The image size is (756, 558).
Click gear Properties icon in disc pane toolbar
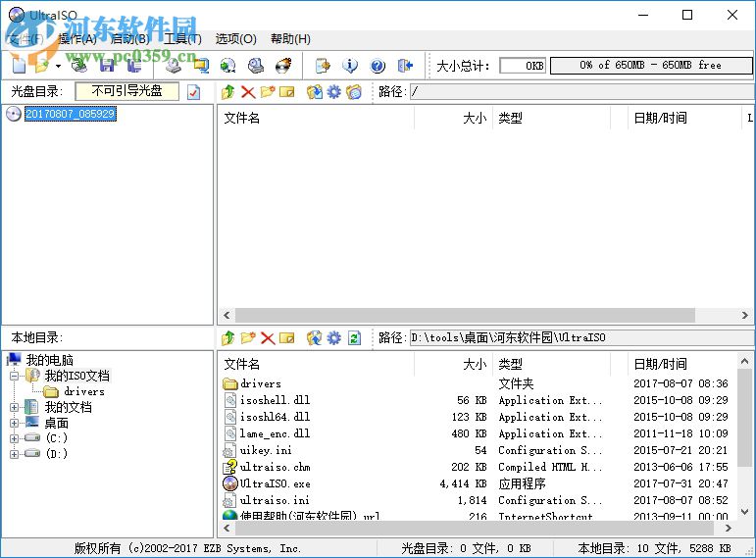(x=333, y=91)
